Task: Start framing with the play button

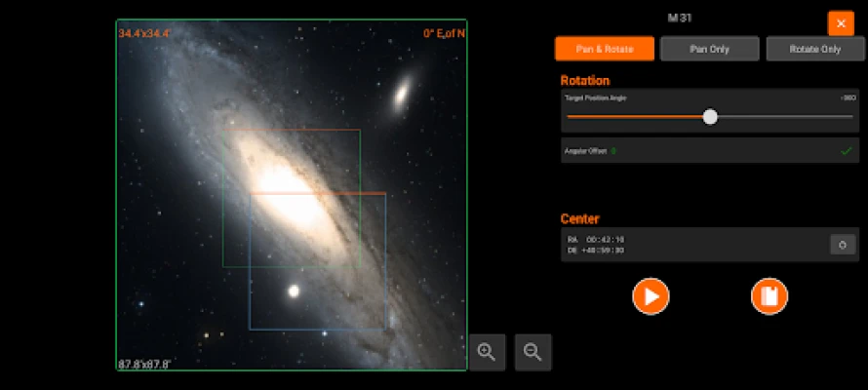Action: tap(651, 296)
